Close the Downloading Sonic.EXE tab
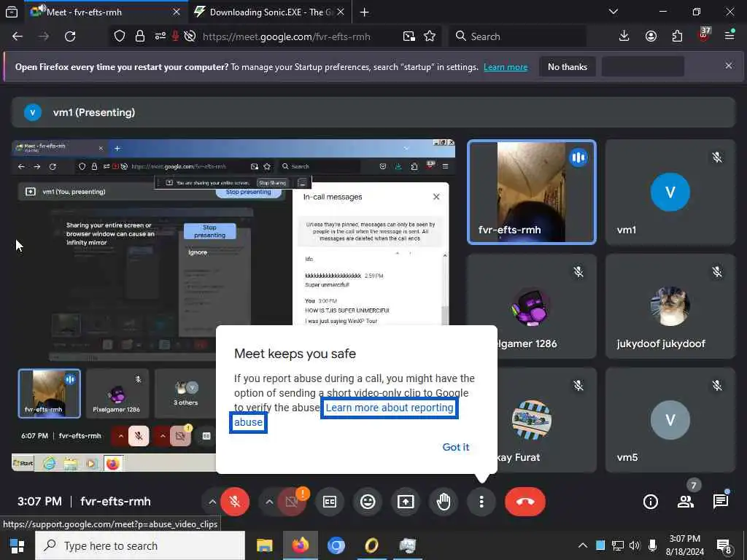Viewport: 747px width, 560px height. point(341,12)
